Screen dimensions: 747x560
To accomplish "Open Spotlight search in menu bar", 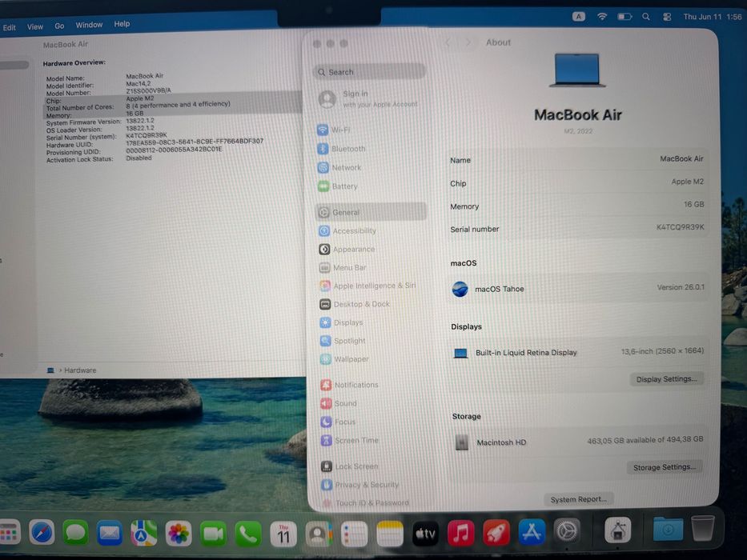I will pos(645,17).
